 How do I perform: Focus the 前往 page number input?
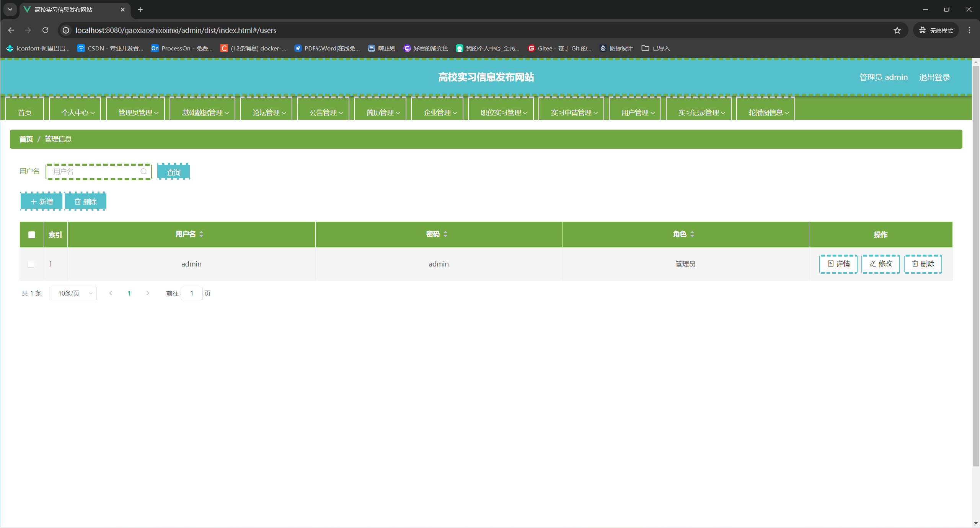[x=191, y=293]
